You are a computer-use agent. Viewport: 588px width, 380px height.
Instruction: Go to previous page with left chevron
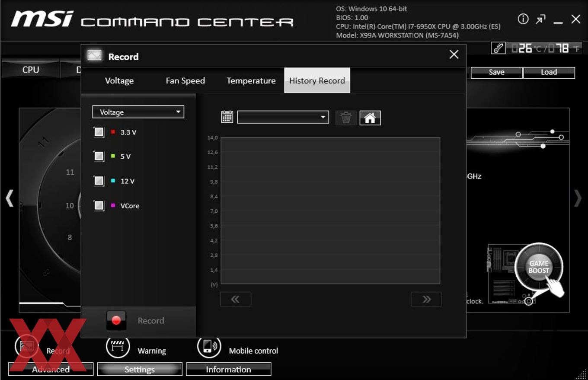(236, 299)
